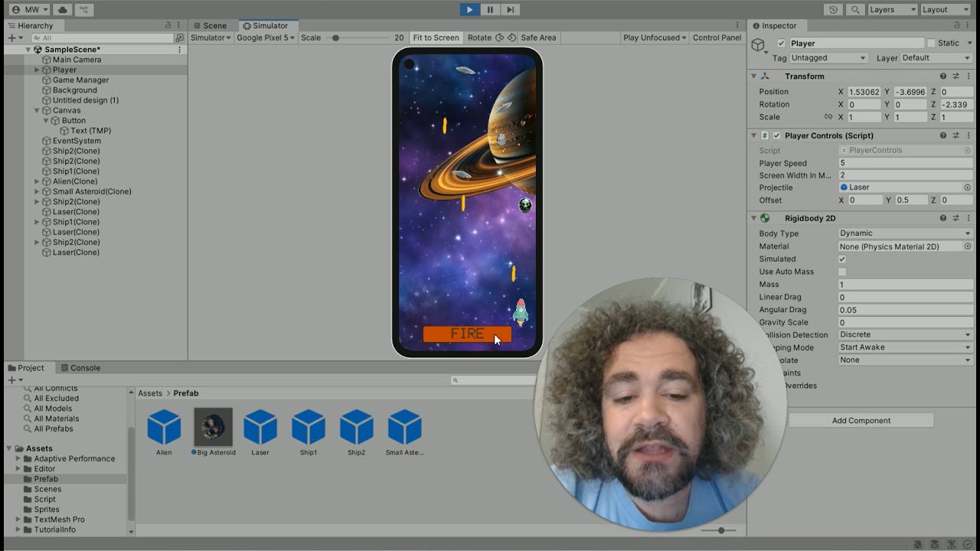
Task: Open the Layer Default dropdown
Action: point(936,57)
